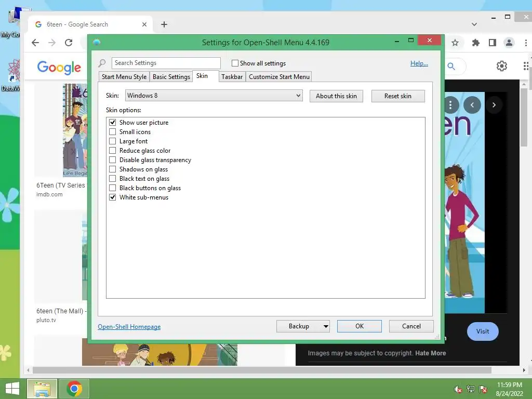Switch to Start Menu Style tab
The height and width of the screenshot is (399, 532).
(x=124, y=77)
